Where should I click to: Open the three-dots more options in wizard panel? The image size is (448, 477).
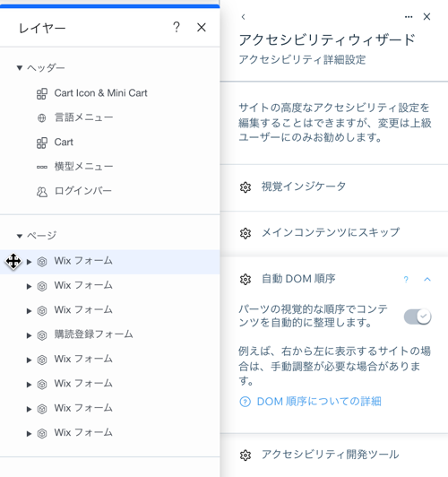(x=409, y=17)
